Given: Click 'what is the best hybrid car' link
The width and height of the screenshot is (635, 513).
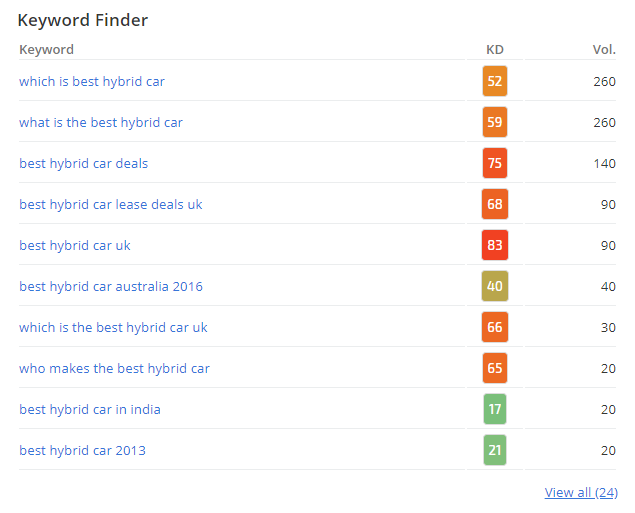Looking at the screenshot, I should pyautogui.click(x=101, y=123).
